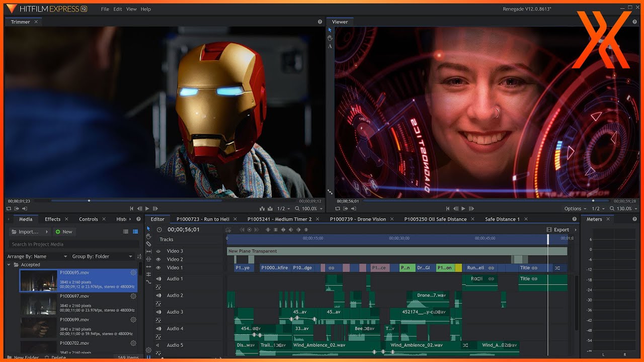Image resolution: width=644 pixels, height=362 pixels.
Task: Open Viewer 130.0% zoom dropdown
Action: click(623, 208)
